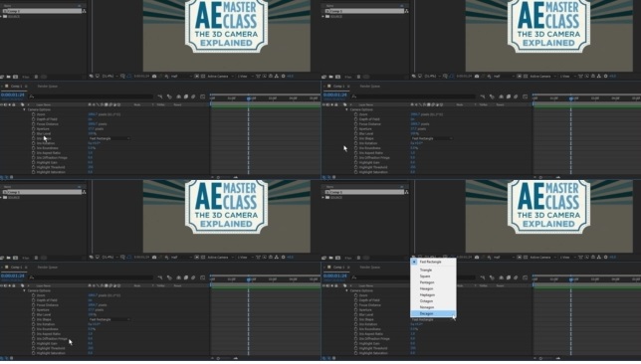Click snapshot camera icon in top-left viewer
Image resolution: width=641 pixels, height=364 pixels.
(154, 77)
